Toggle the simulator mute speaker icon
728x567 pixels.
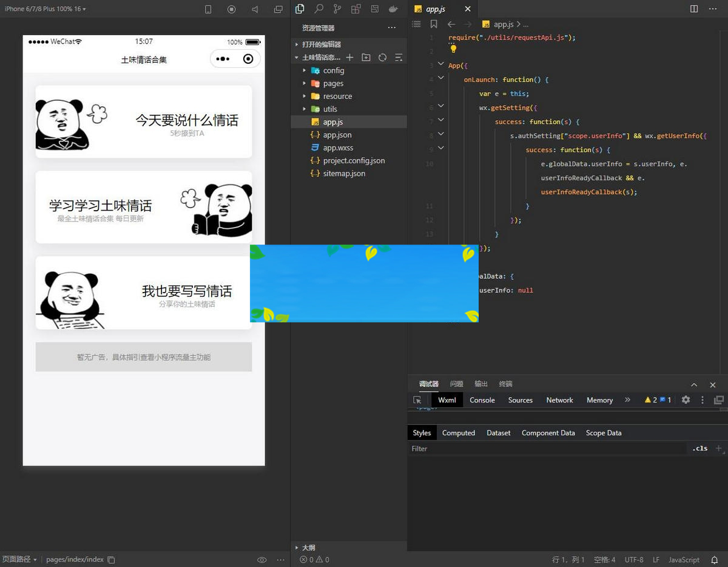[x=255, y=9]
